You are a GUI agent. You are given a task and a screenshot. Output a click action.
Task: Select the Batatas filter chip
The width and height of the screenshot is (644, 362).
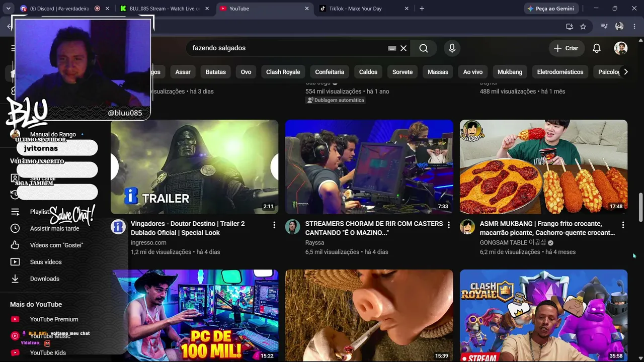[x=216, y=72]
